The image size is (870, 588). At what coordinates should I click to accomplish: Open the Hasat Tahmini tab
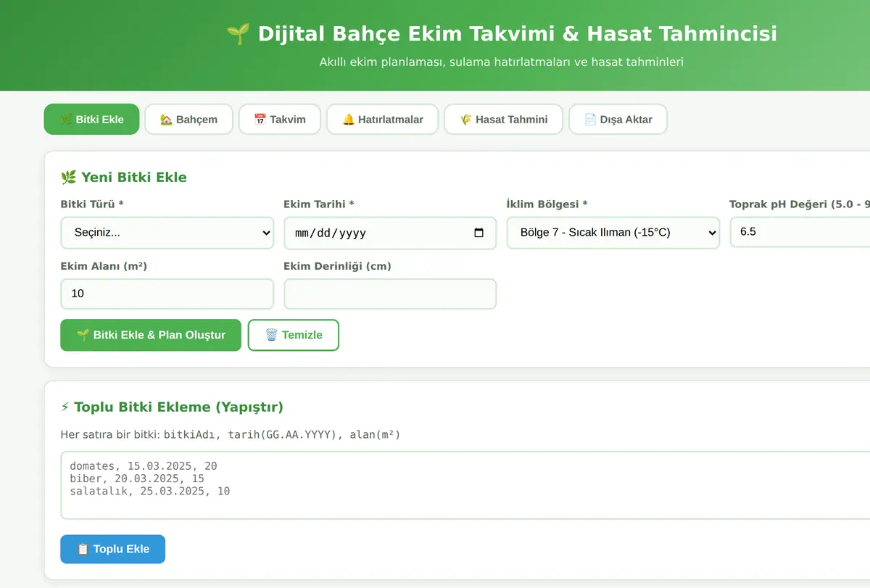tap(503, 119)
